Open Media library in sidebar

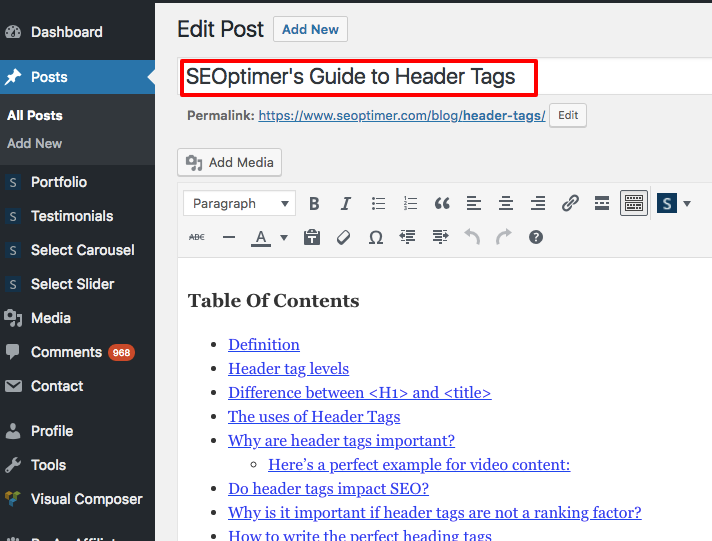(x=77, y=318)
